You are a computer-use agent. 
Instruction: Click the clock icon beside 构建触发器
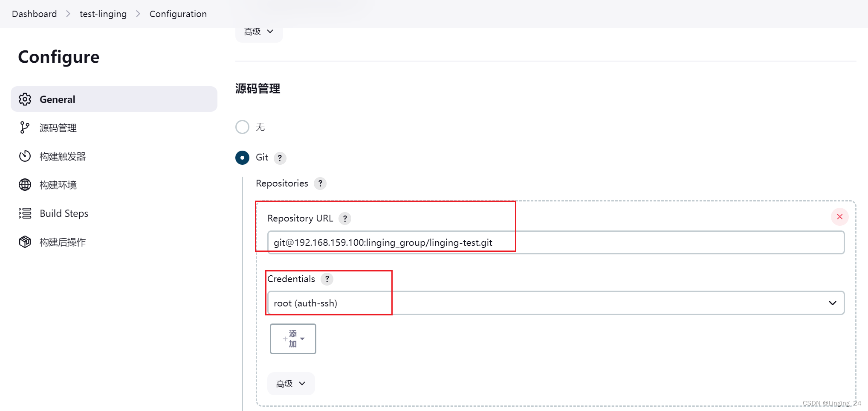point(25,156)
